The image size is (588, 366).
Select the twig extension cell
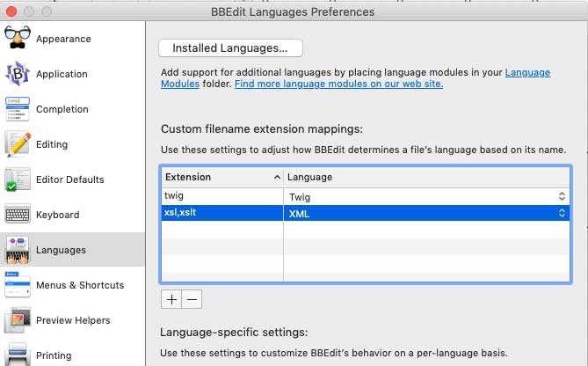222,196
